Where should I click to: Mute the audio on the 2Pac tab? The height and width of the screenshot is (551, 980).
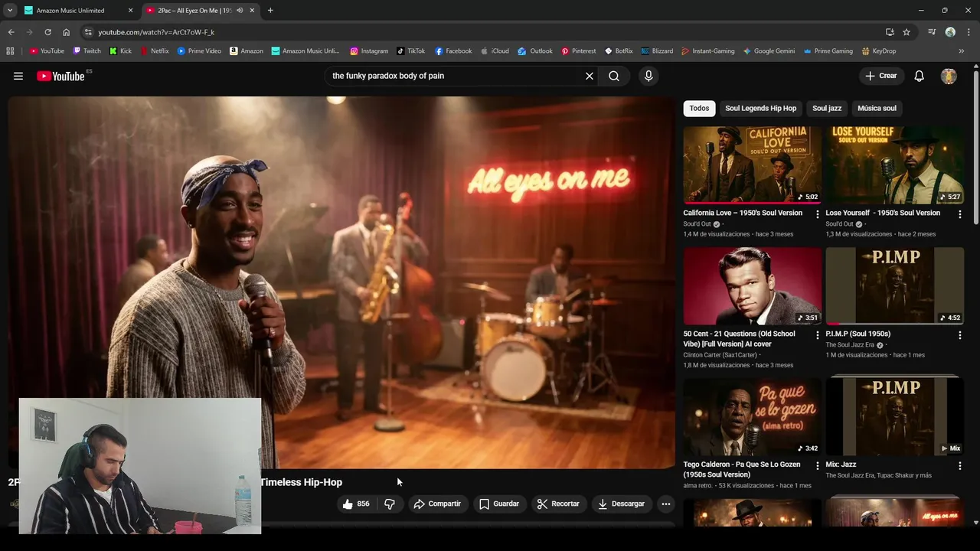pos(240,11)
